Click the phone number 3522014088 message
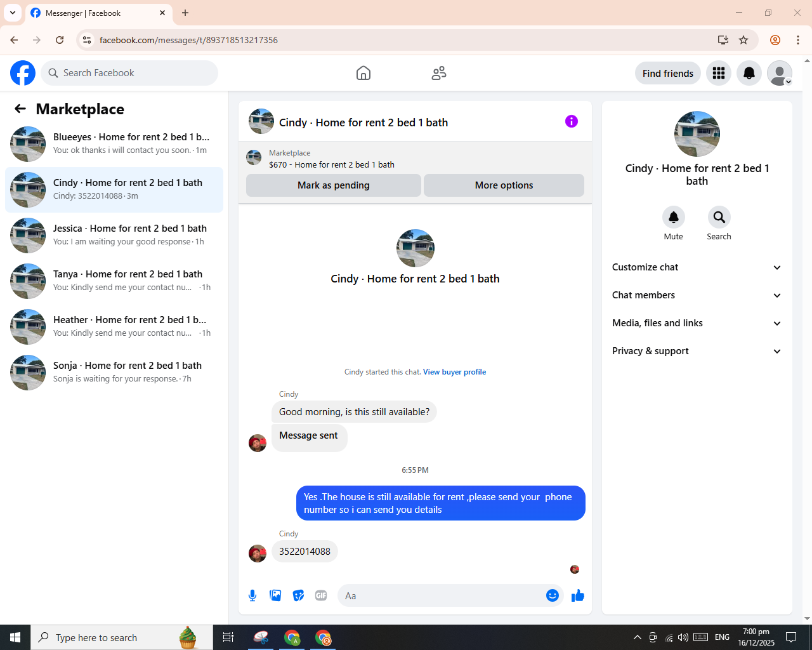 (x=304, y=552)
